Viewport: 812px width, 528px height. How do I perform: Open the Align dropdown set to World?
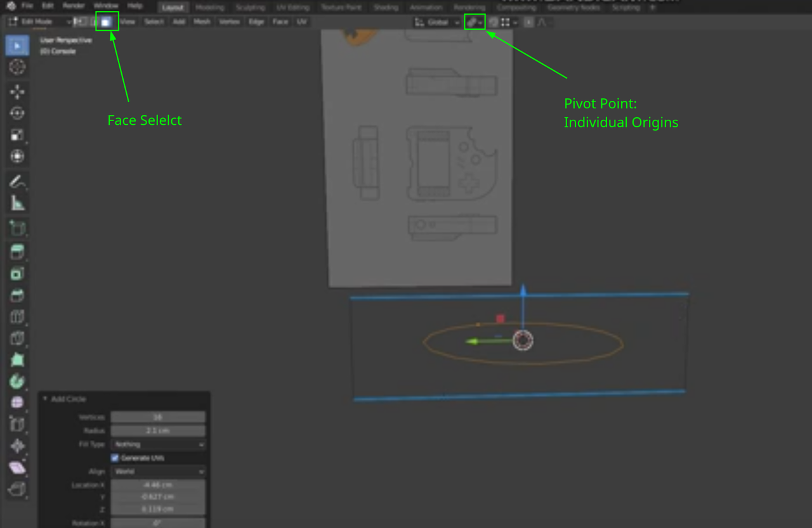point(158,472)
